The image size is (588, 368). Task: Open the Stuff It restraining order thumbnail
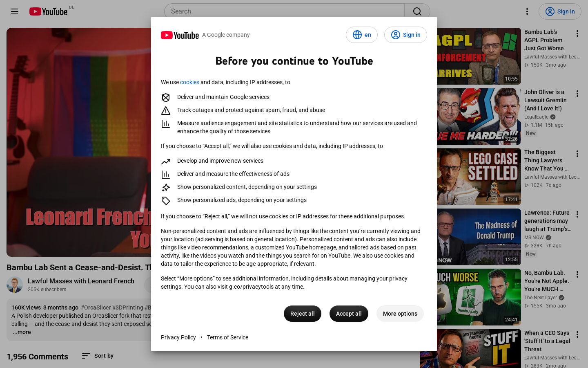(x=470, y=348)
